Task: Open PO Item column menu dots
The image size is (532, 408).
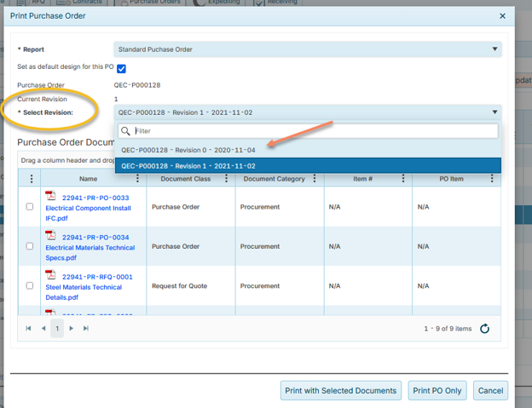Action: (492, 178)
